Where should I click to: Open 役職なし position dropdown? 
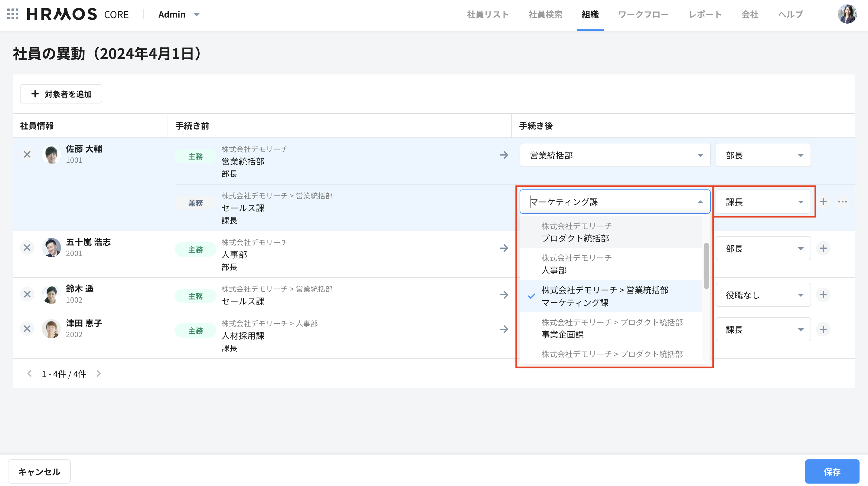(x=763, y=295)
